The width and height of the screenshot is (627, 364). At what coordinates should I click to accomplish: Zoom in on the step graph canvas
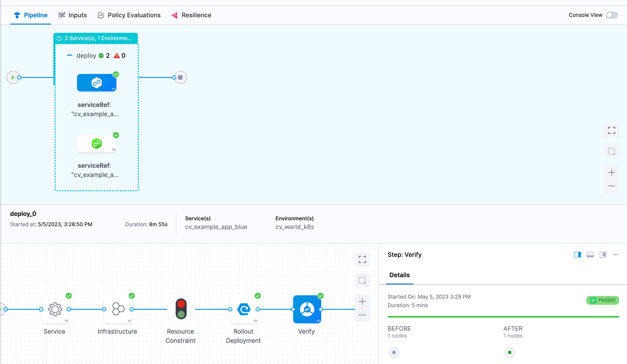pyautogui.click(x=362, y=302)
